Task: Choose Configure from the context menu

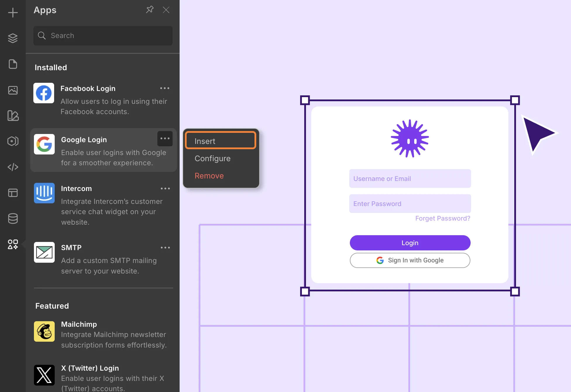Action: tap(213, 158)
